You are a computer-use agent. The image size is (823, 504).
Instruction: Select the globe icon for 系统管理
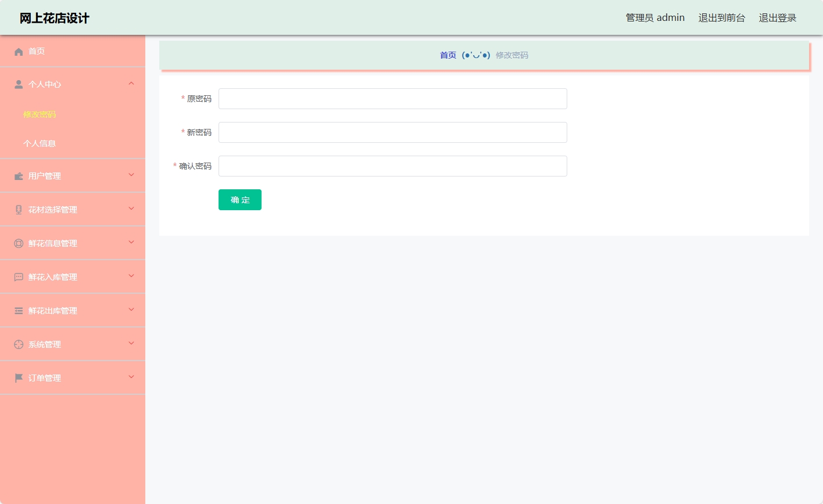click(x=19, y=344)
